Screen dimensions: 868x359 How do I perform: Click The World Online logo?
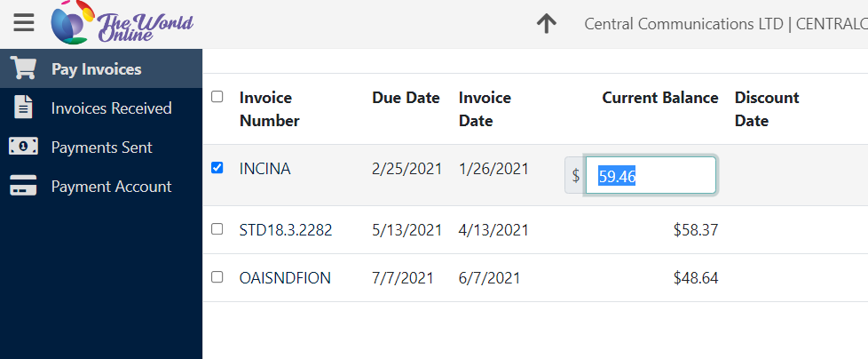pyautogui.click(x=122, y=23)
